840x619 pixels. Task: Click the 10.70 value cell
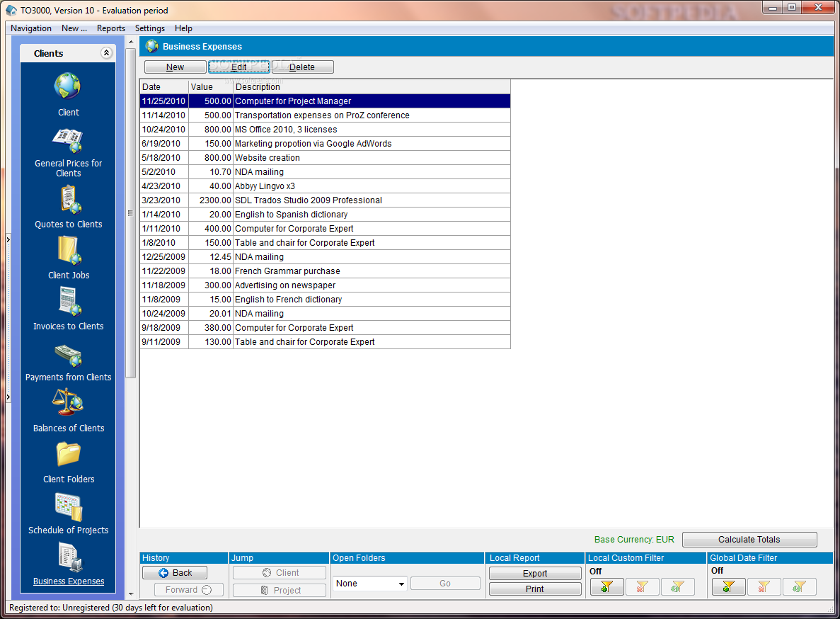point(211,172)
